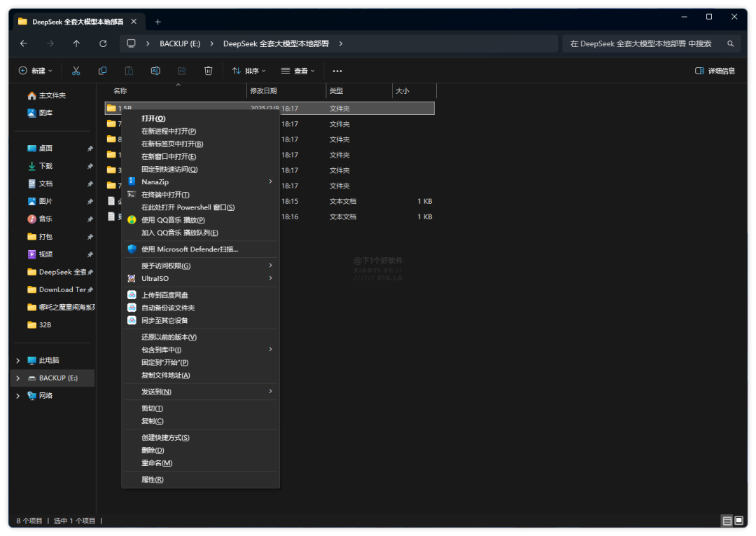Select Microsoft Defender scan shield entry

(x=190, y=249)
